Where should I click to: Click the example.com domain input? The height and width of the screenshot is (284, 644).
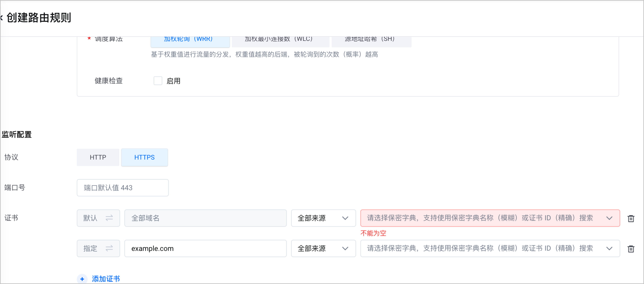pyautogui.click(x=205, y=248)
